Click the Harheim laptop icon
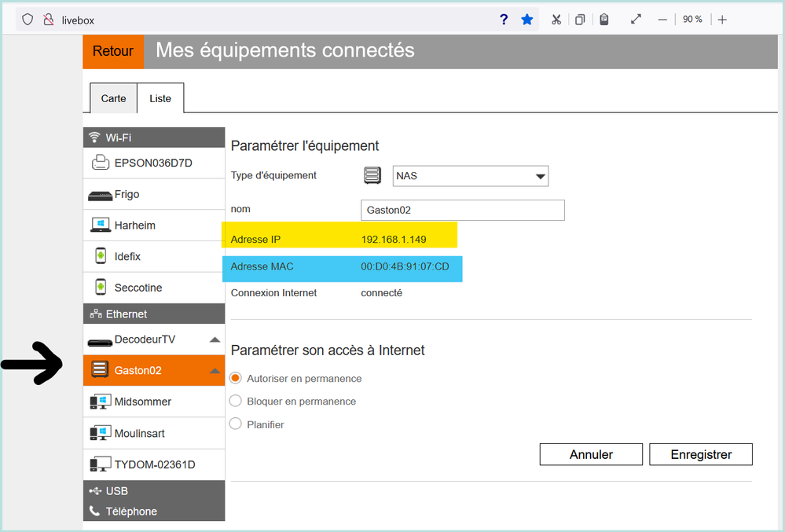 point(100,226)
